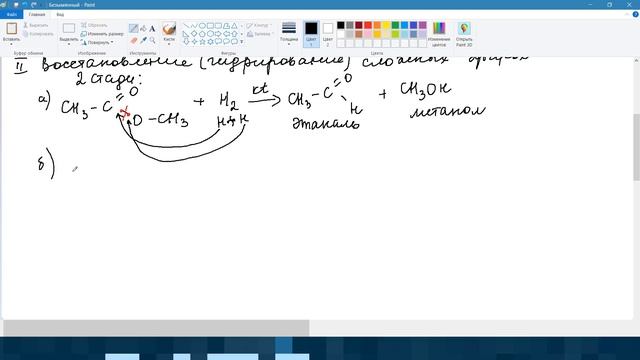Image resolution: width=640 pixels, height=360 pixels.
Task: Select the Rectangle shape
Action: 210,26
